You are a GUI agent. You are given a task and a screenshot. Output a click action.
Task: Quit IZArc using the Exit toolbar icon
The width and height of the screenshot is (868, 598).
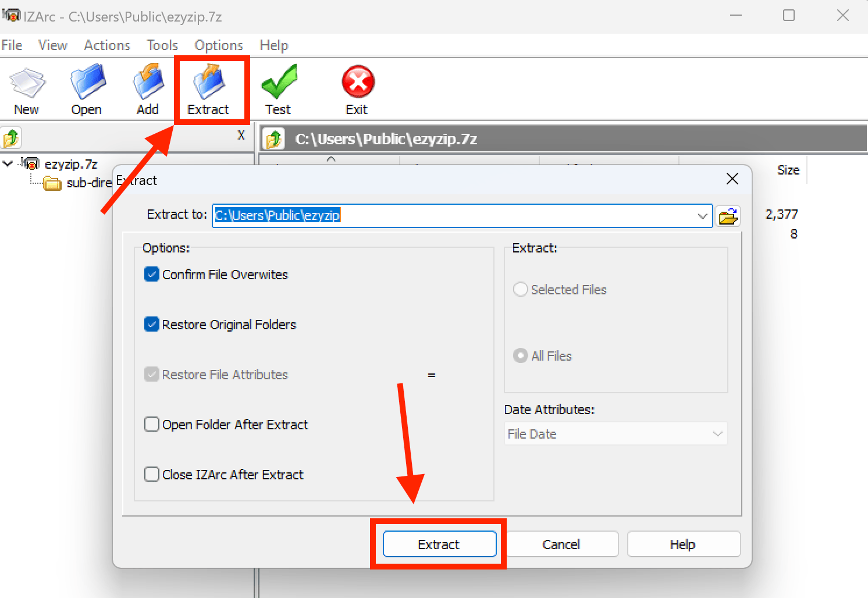(x=357, y=87)
